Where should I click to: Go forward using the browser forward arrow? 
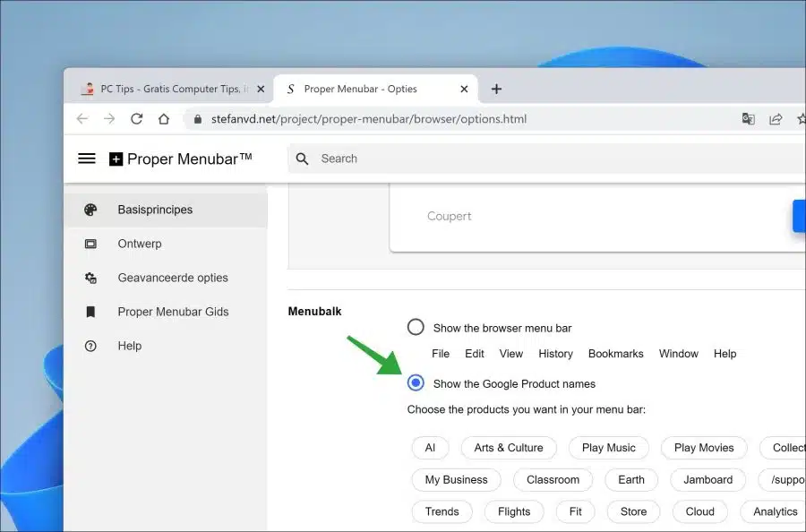pyautogui.click(x=109, y=119)
